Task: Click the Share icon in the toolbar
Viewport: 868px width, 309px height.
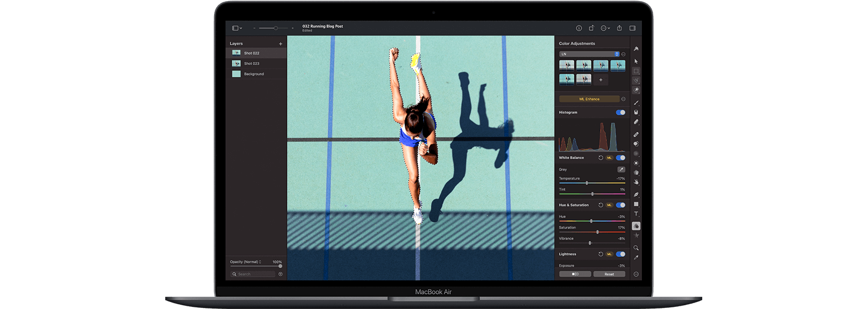Action: [x=619, y=28]
